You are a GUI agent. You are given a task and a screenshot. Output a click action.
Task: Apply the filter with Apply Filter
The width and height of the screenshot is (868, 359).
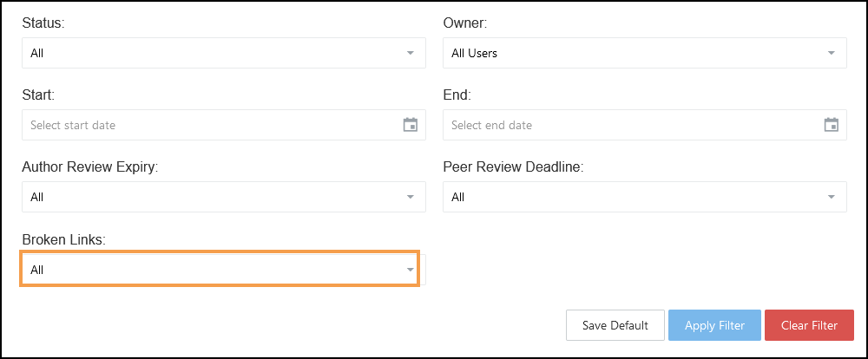point(714,325)
